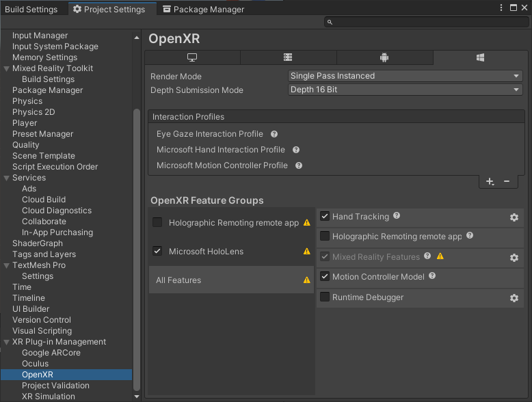The height and width of the screenshot is (402, 532).
Task: Open Physics 2D settings
Action: pyautogui.click(x=34, y=112)
